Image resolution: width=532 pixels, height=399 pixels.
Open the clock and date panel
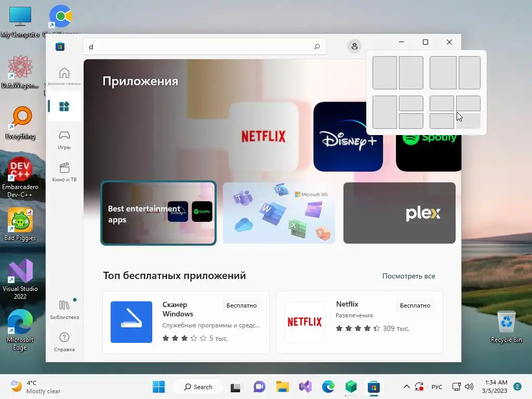tap(495, 387)
